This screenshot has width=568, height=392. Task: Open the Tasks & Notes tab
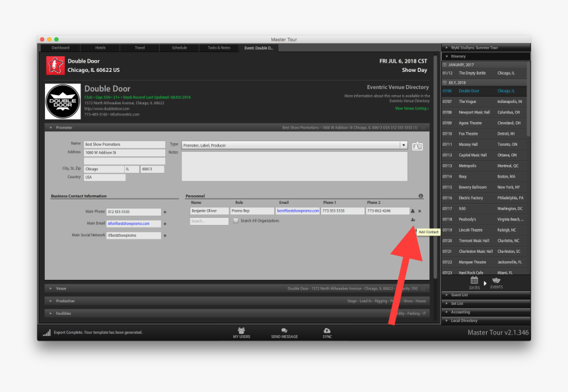[x=219, y=48]
